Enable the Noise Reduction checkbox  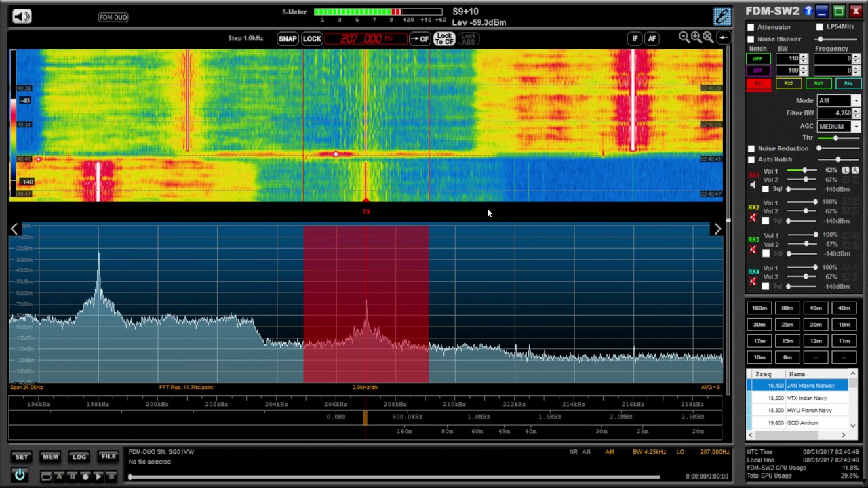click(751, 148)
